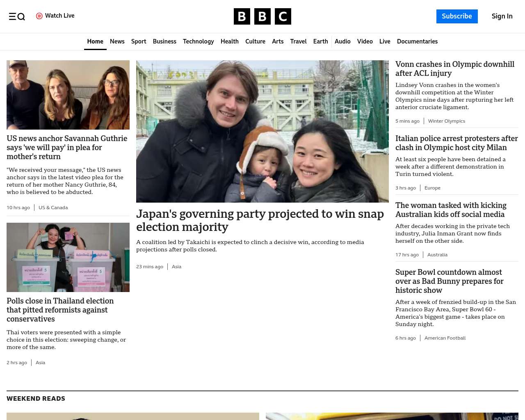Image resolution: width=525 pixels, height=420 pixels.
Task: Click the Watch Live red dot icon
Action: [39, 16]
